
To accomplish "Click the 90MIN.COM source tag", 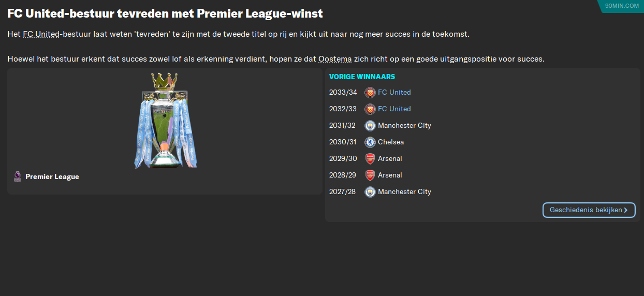I will [x=622, y=6].
